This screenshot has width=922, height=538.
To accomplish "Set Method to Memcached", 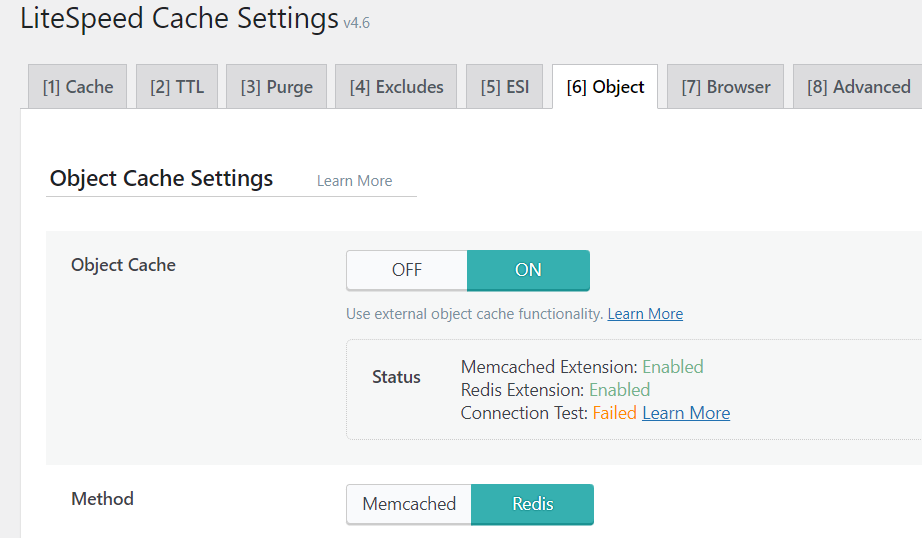I will [x=409, y=504].
